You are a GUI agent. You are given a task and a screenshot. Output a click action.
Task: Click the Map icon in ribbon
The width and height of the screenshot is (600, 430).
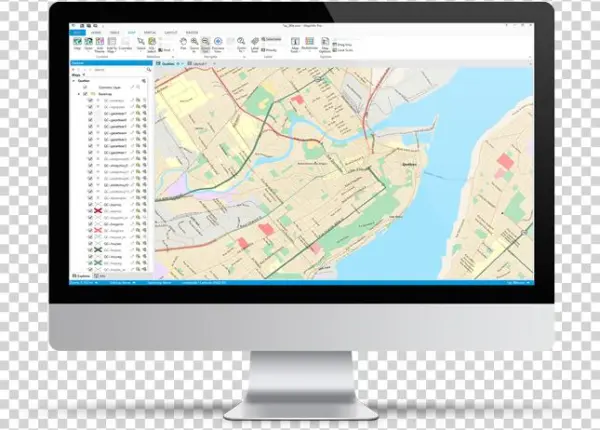click(77, 43)
